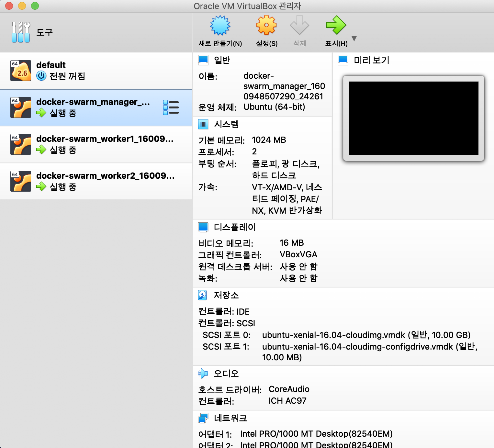The image size is (494, 448).
Task: Click the Network (네트워크) section icon
Action: point(203,418)
